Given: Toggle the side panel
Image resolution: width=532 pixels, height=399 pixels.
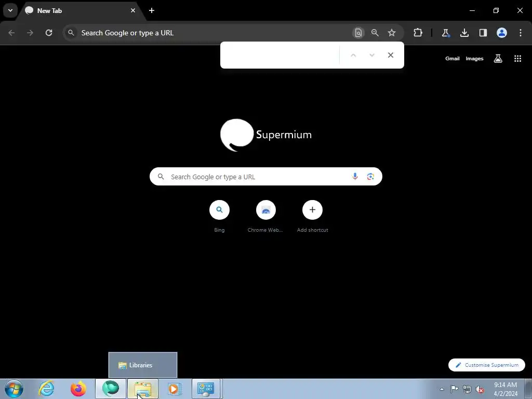Looking at the screenshot, I should point(483,33).
